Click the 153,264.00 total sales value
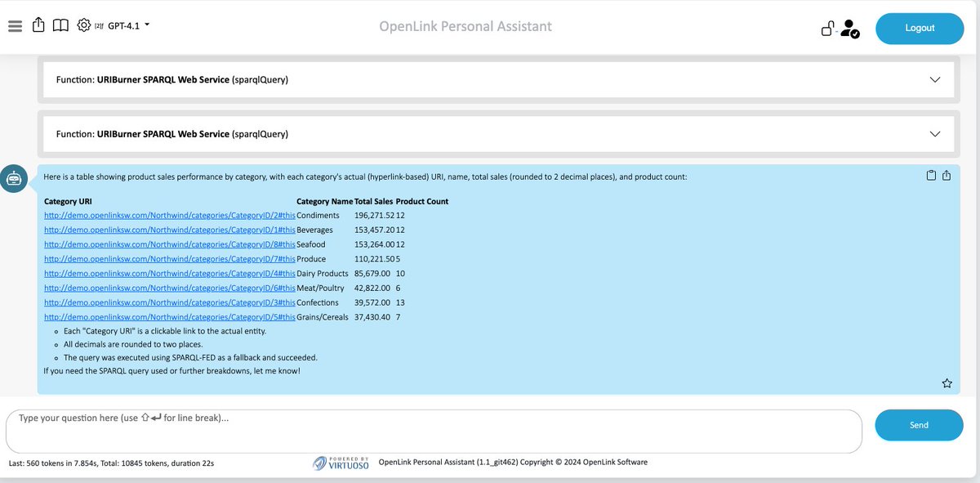Screen dimensions: 980x483 [374, 244]
